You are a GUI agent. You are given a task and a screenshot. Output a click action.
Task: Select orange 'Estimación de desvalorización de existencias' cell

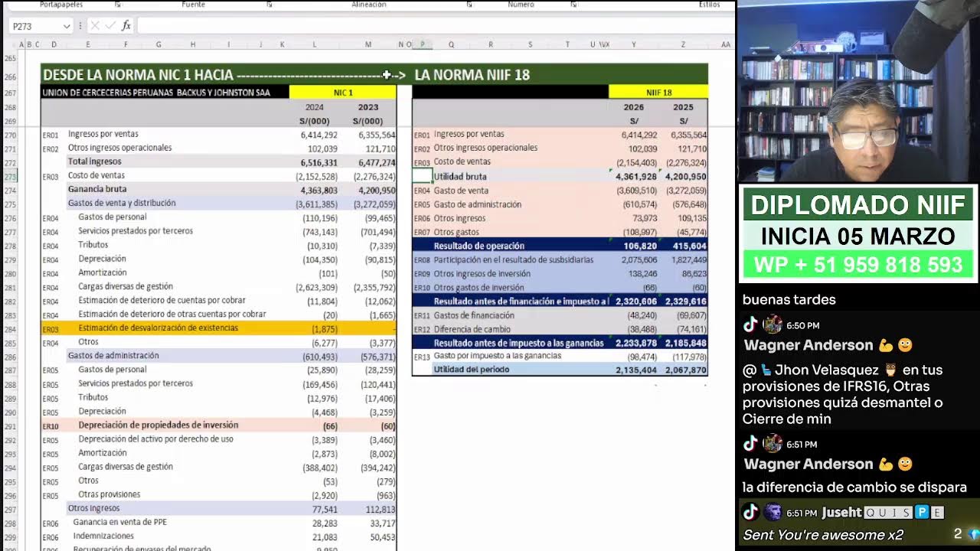158,328
